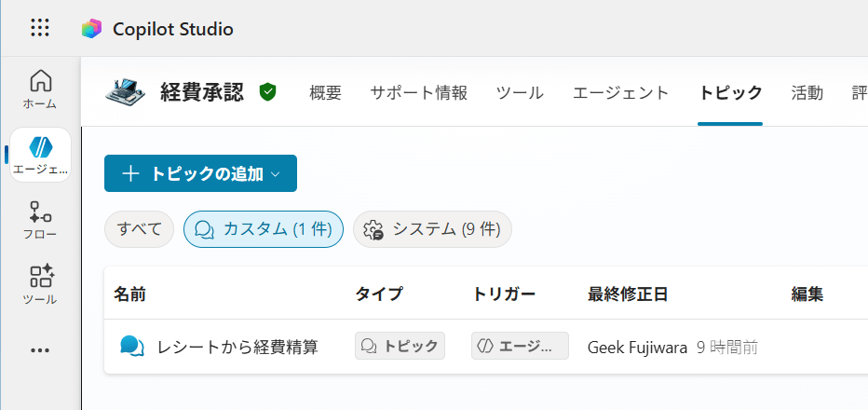
Task: Open the エージェント tab in the header
Action: coord(620,92)
